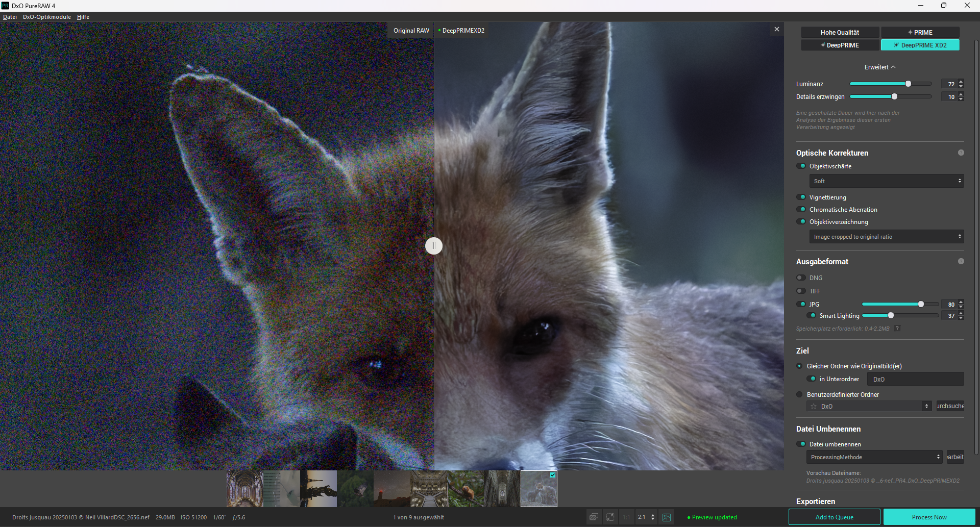Open the Objektivschärfe Soft dropdown
The width and height of the screenshot is (980, 527).
coord(886,181)
